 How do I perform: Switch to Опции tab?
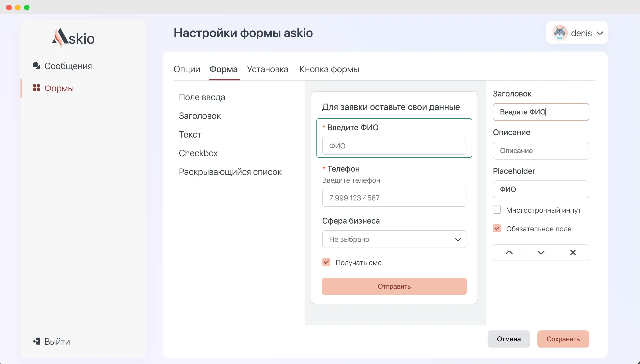[186, 69]
